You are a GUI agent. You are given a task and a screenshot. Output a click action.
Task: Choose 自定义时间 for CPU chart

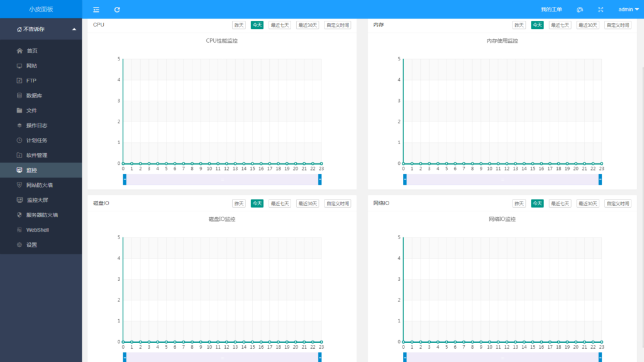338,25
